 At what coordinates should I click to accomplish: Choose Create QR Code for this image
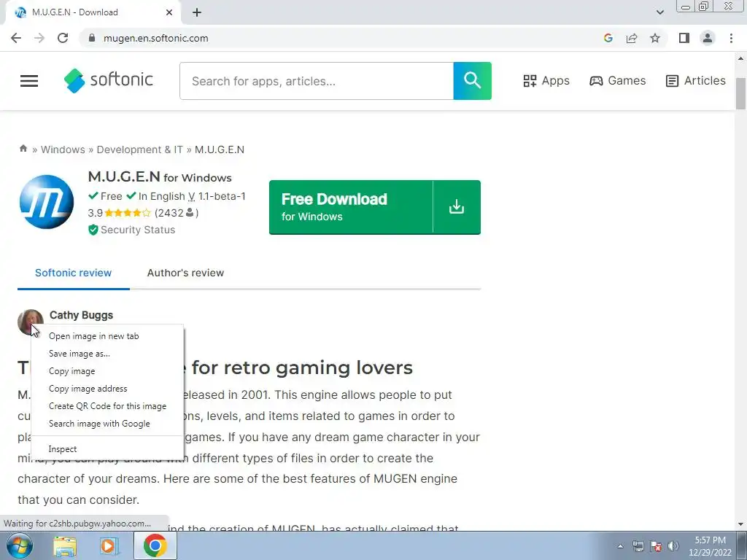pos(107,406)
